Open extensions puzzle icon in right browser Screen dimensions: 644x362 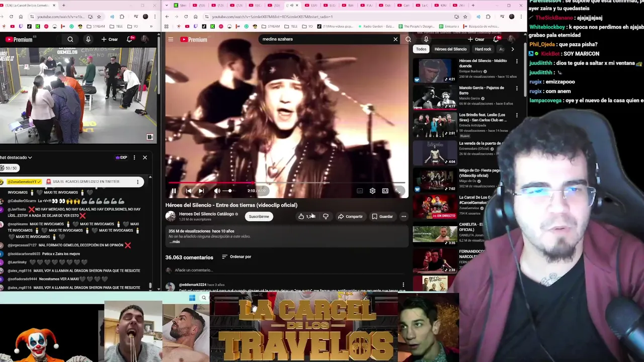click(488, 17)
